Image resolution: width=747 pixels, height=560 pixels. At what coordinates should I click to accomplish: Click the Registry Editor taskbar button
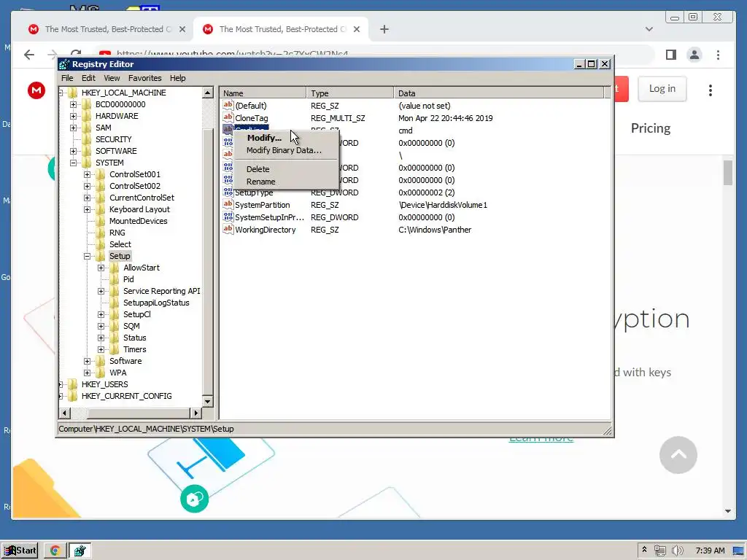point(80,551)
